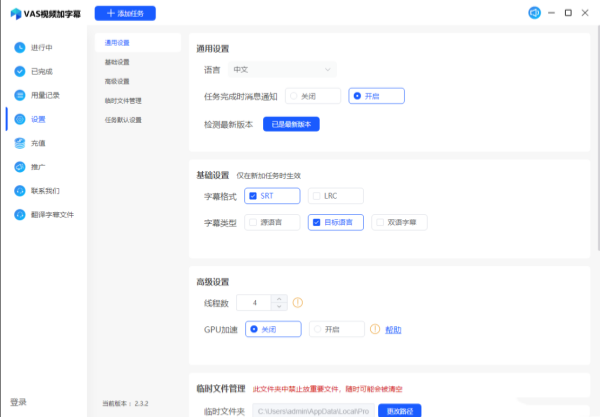Image resolution: width=600 pixels, height=417 pixels.
Task: Click the 临时文件夹 path field
Action: click(x=313, y=411)
